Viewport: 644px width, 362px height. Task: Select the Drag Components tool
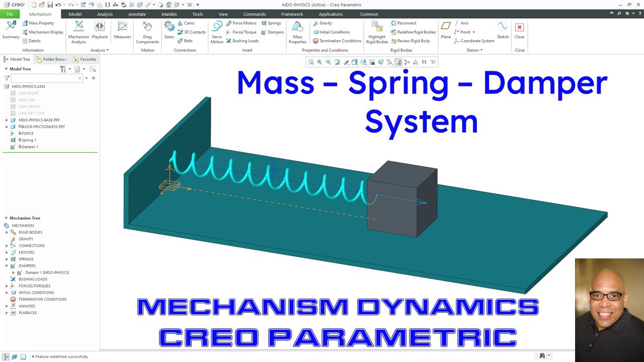(147, 31)
